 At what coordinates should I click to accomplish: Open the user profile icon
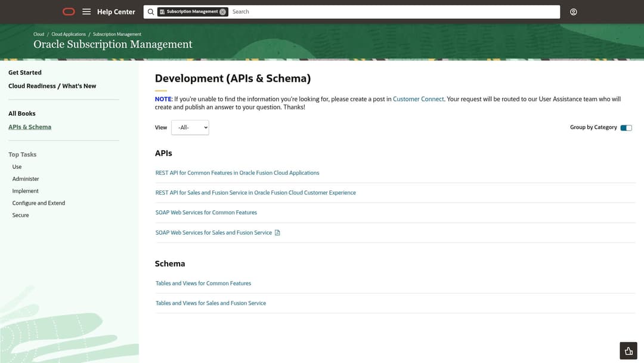click(574, 12)
